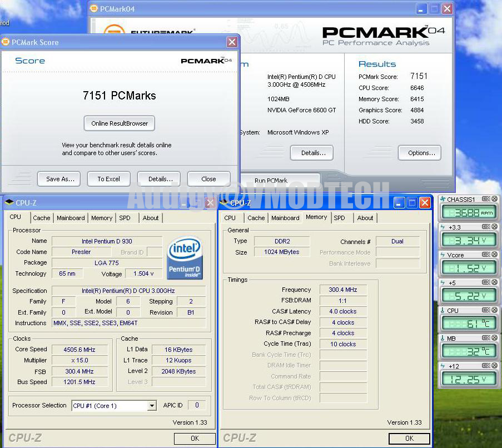Click the fan icon beside CHASSIS1

pos(443,199)
